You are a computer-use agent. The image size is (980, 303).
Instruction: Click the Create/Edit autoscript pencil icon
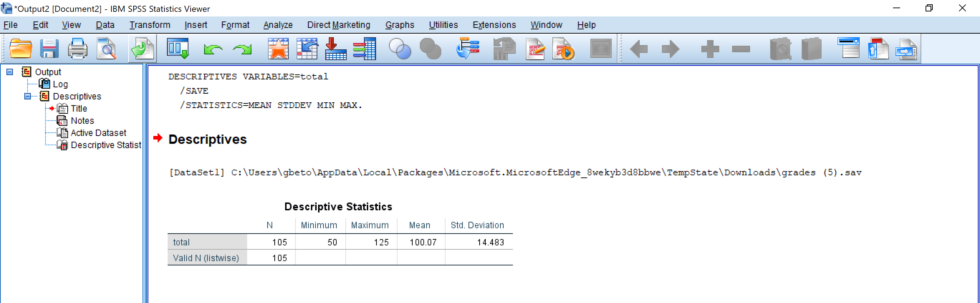point(535,49)
